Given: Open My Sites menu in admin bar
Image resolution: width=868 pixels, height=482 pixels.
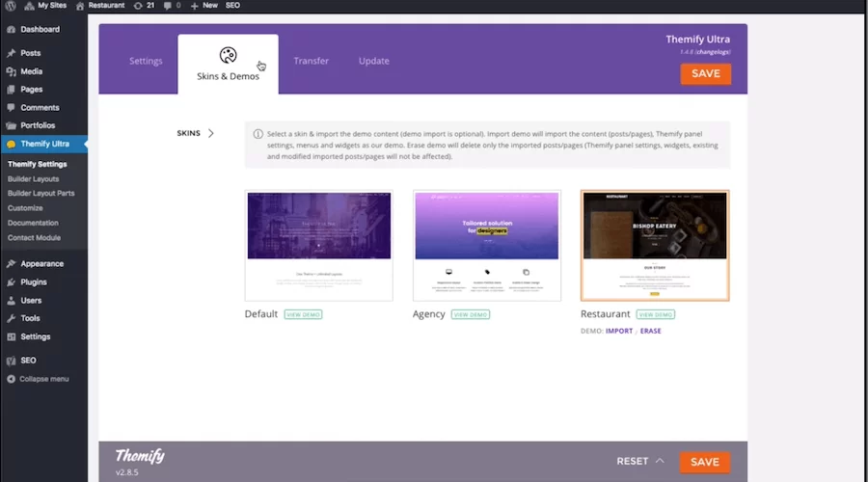Looking at the screenshot, I should click(45, 6).
